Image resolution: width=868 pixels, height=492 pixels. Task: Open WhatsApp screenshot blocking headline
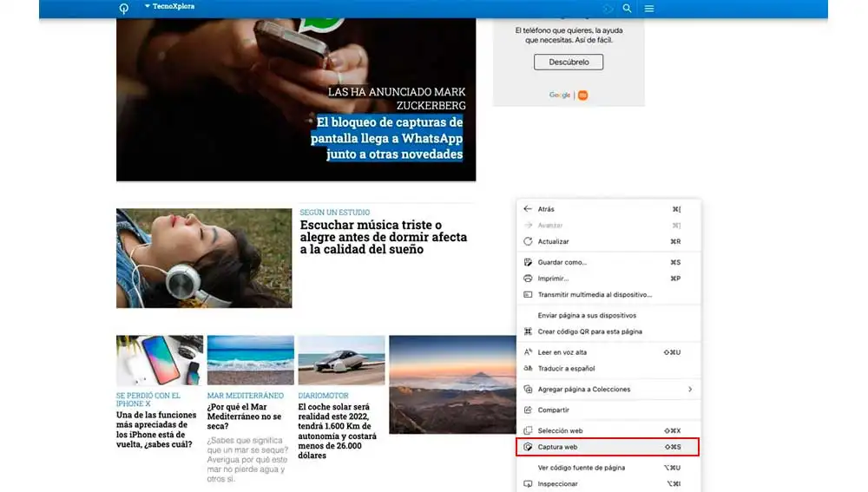386,138
